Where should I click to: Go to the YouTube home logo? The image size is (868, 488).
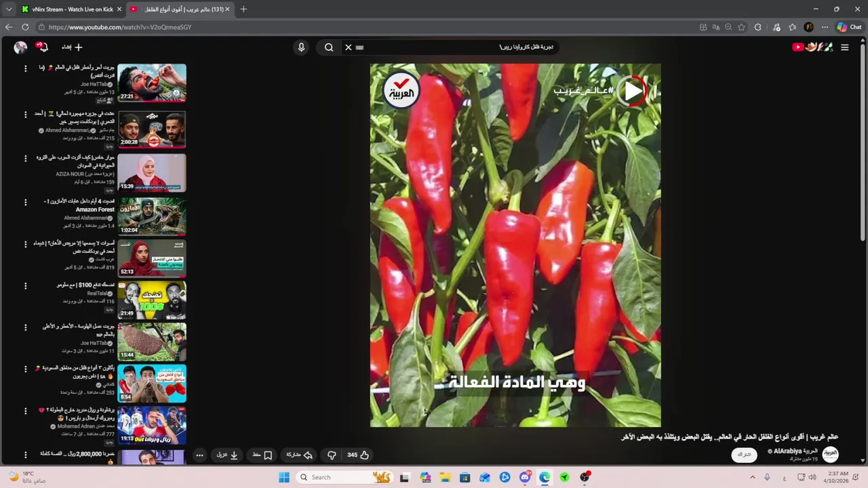point(812,47)
